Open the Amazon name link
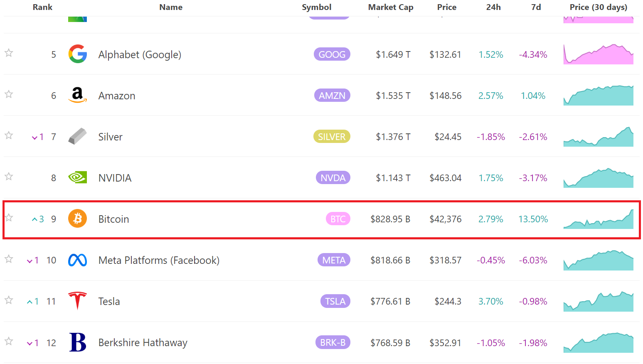The width and height of the screenshot is (643, 364). pos(117,96)
